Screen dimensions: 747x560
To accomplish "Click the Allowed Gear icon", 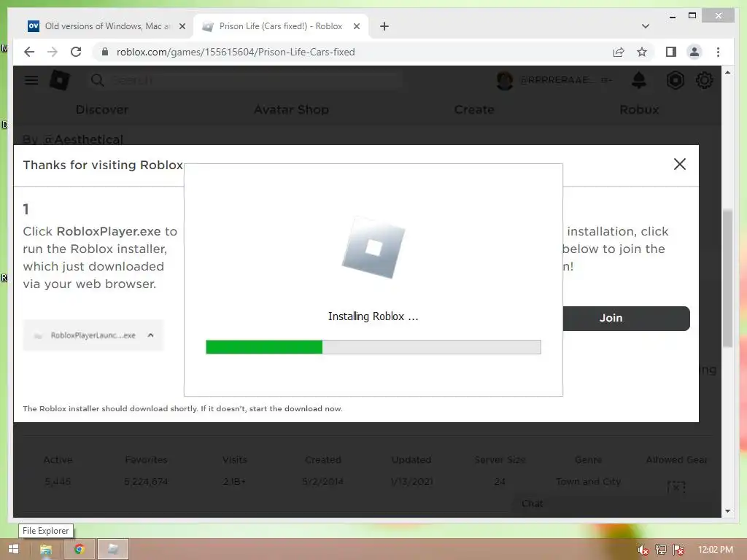I will point(676,486).
